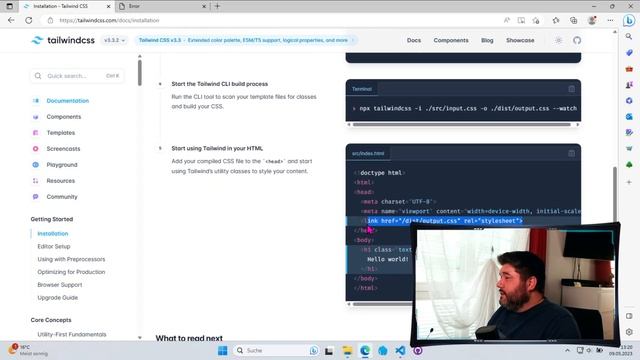Viewport: 640px width, 360px height.
Task: Open the GitHub repository icon
Action: [577, 40]
